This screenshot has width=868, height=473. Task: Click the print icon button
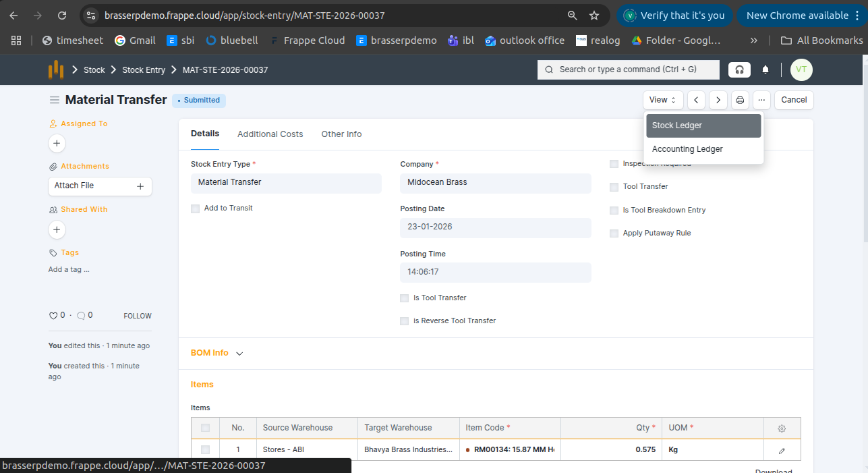(x=740, y=100)
